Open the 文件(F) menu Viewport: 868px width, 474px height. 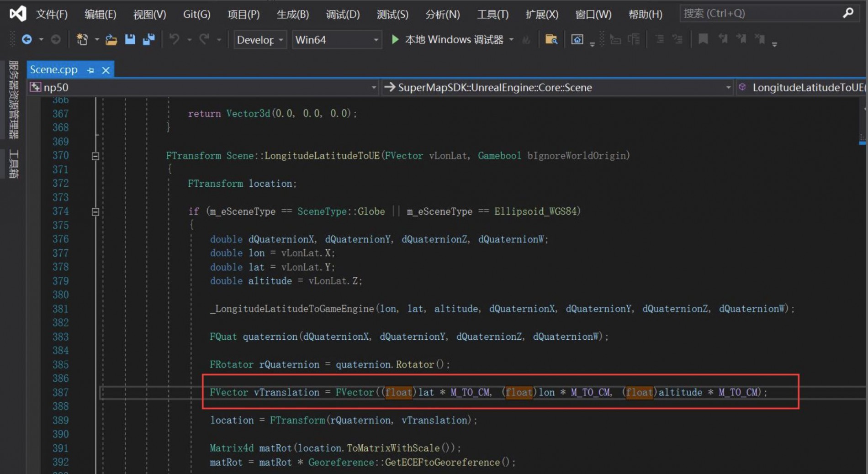(52, 14)
